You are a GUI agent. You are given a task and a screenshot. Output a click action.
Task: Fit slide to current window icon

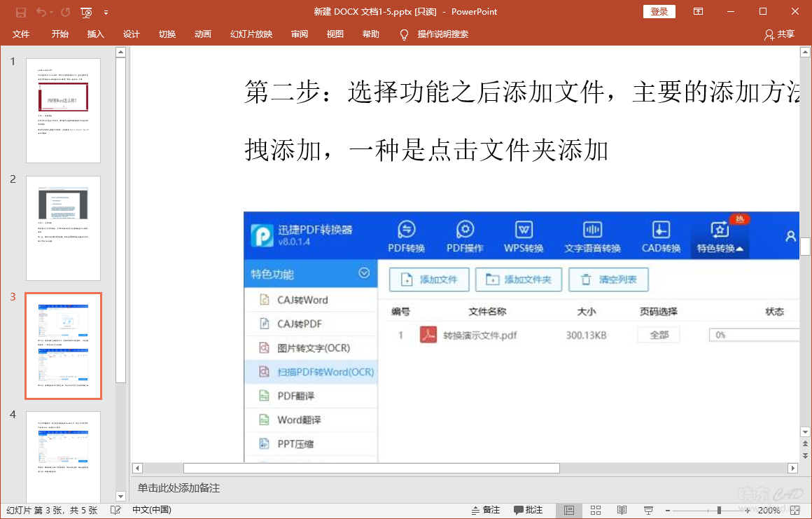pyautogui.click(x=795, y=511)
